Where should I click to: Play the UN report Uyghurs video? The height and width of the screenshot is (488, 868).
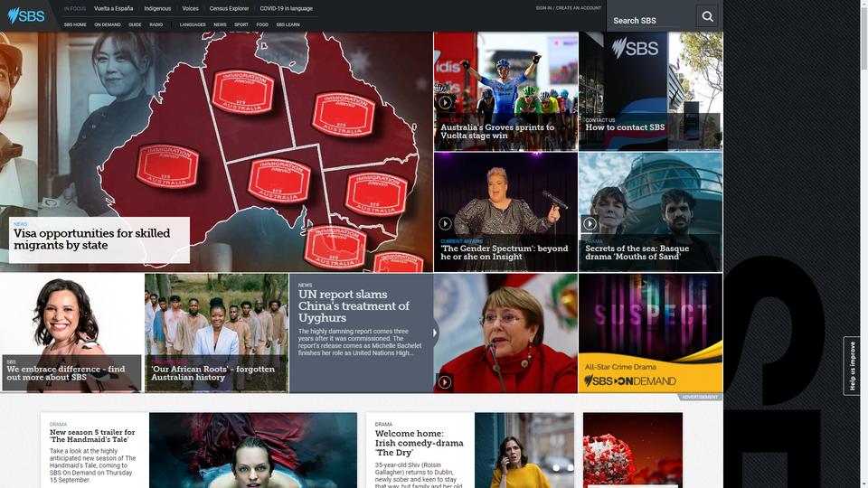point(445,382)
